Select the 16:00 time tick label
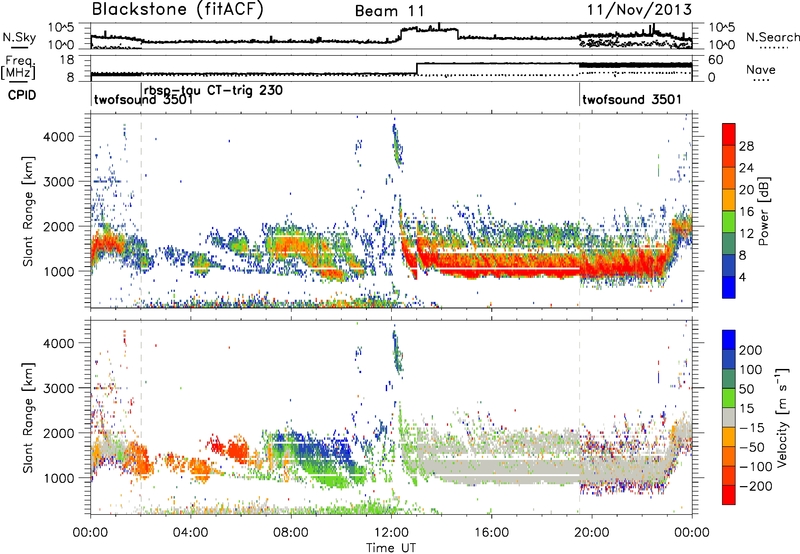 491,533
